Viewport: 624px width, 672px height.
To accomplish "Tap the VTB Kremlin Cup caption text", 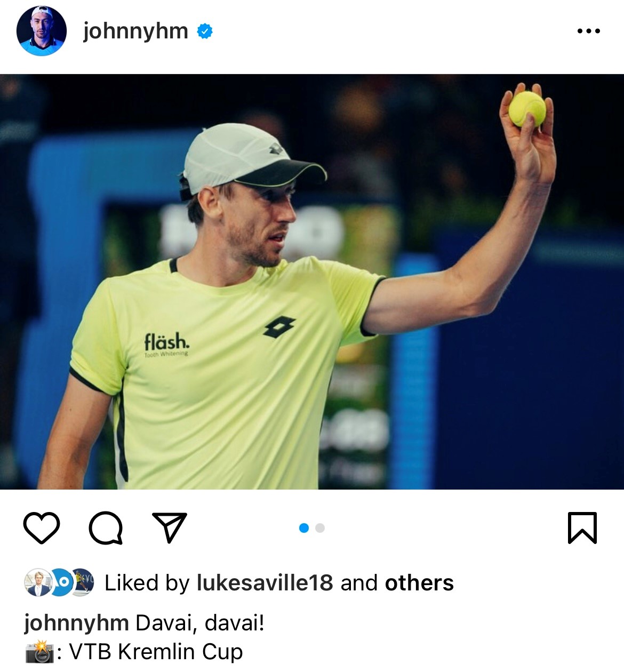I will coord(156,652).
